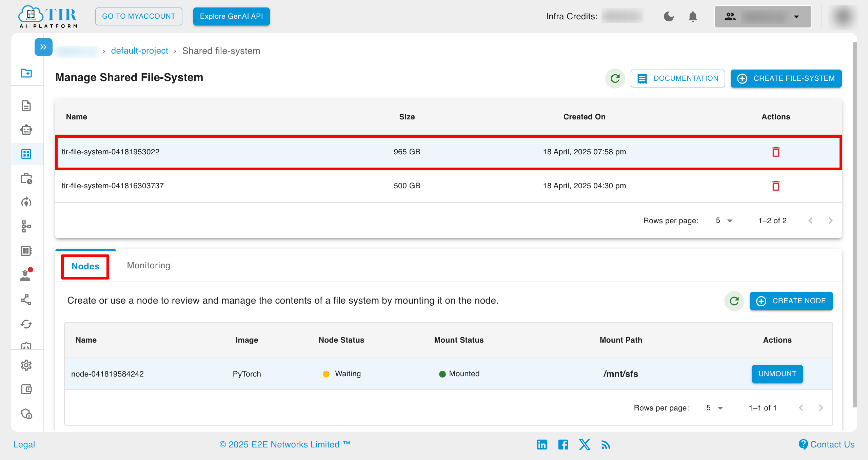Viewport: 868px width, 460px height.
Task: Open the user icon with red badge
Action: coord(26,275)
